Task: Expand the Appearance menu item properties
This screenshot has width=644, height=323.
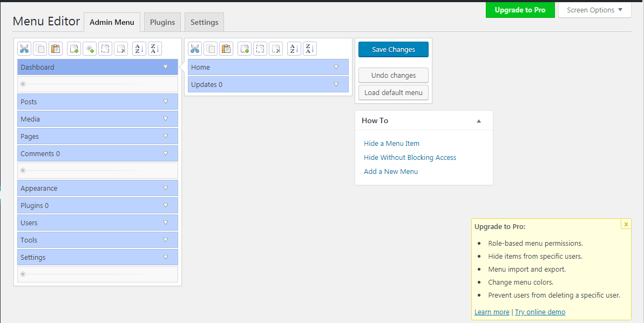Action: point(166,188)
